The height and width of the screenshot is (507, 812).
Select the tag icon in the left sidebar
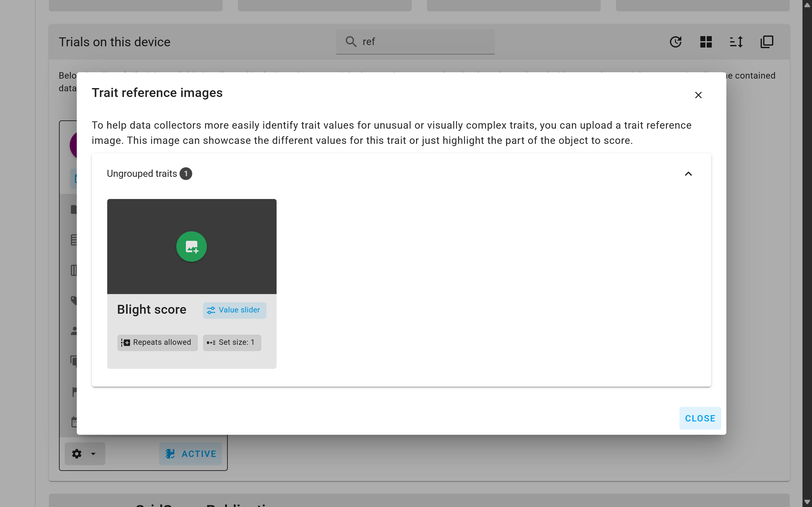pos(75,300)
